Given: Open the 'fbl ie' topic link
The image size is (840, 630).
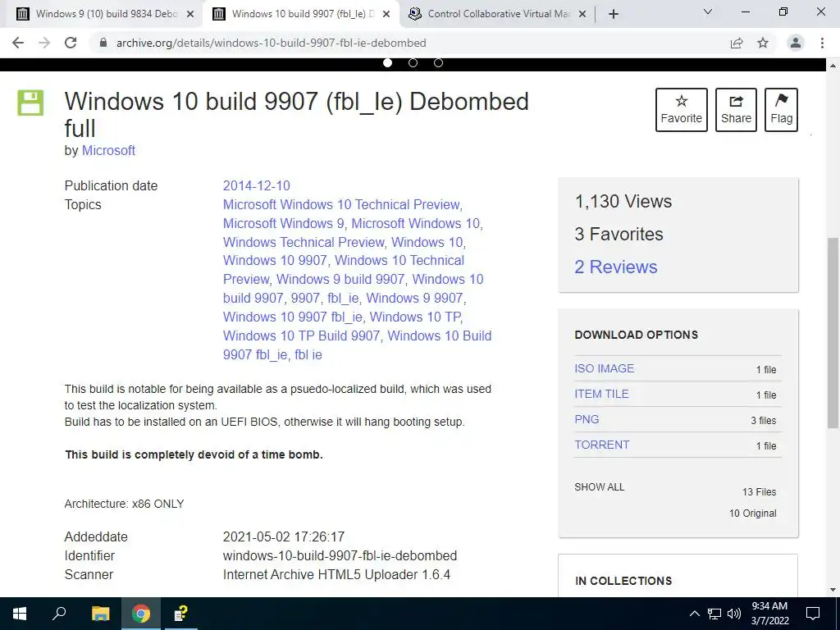Looking at the screenshot, I should click(x=308, y=354).
